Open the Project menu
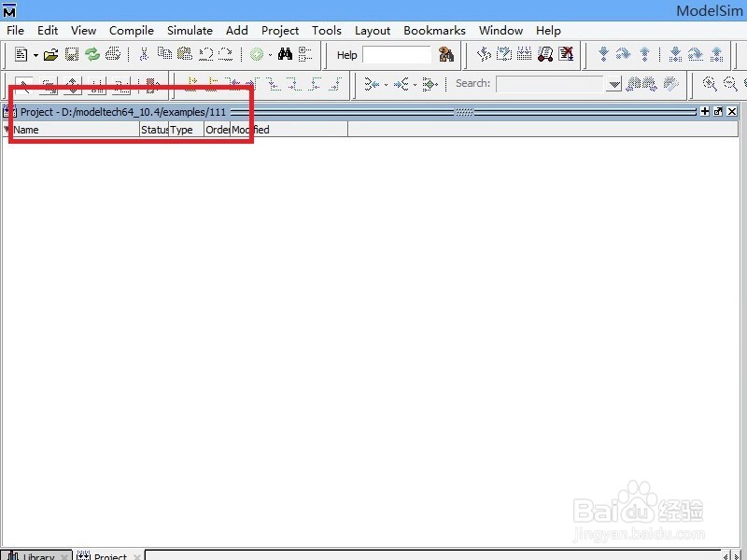Image resolution: width=747 pixels, height=560 pixels. click(279, 31)
